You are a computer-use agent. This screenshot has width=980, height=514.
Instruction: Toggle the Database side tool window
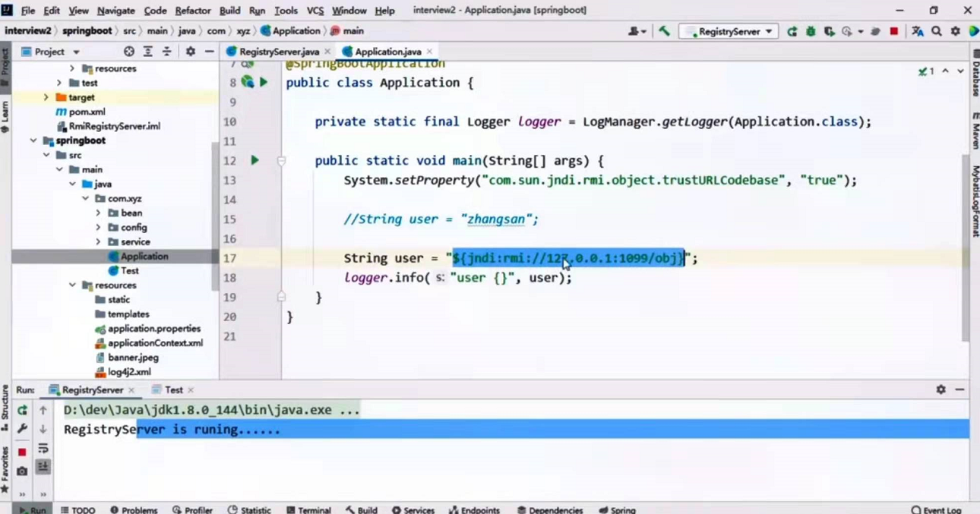(975, 73)
